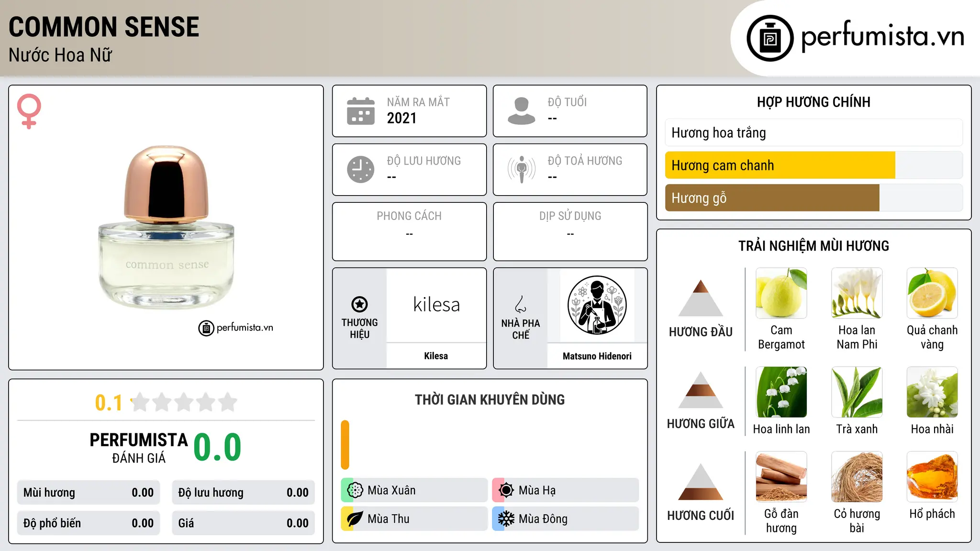Click the sillage icon beside Độ toả hương
Image resolution: width=980 pixels, height=551 pixels.
coord(521,169)
